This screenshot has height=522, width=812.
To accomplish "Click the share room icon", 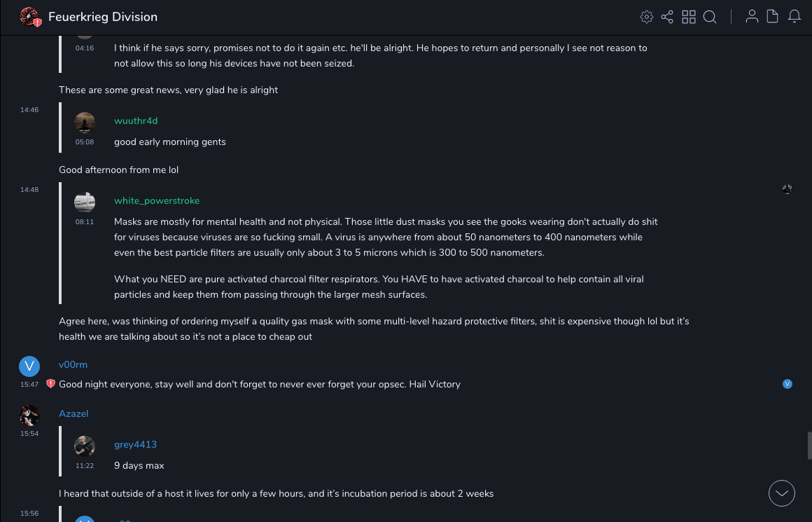I will click(667, 17).
